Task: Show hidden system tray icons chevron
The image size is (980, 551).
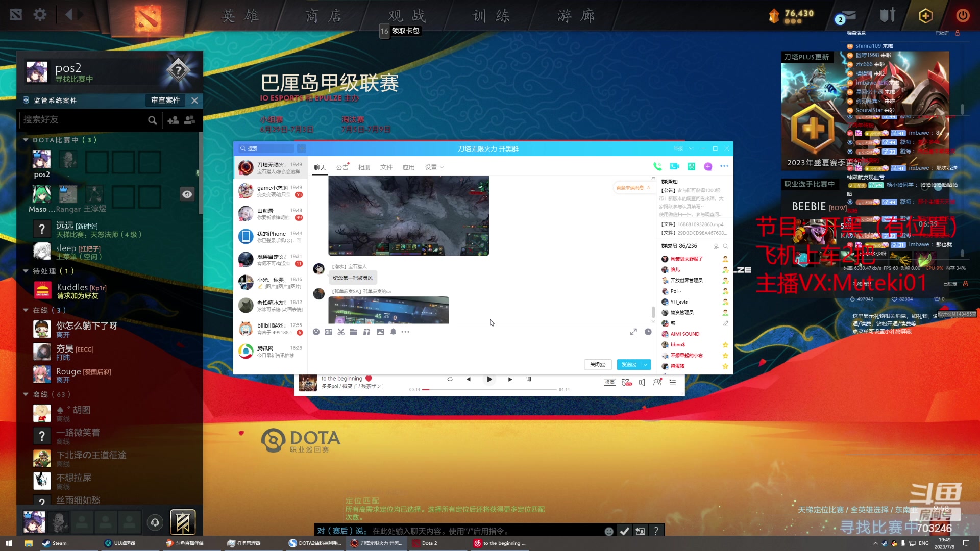Action: tap(875, 543)
